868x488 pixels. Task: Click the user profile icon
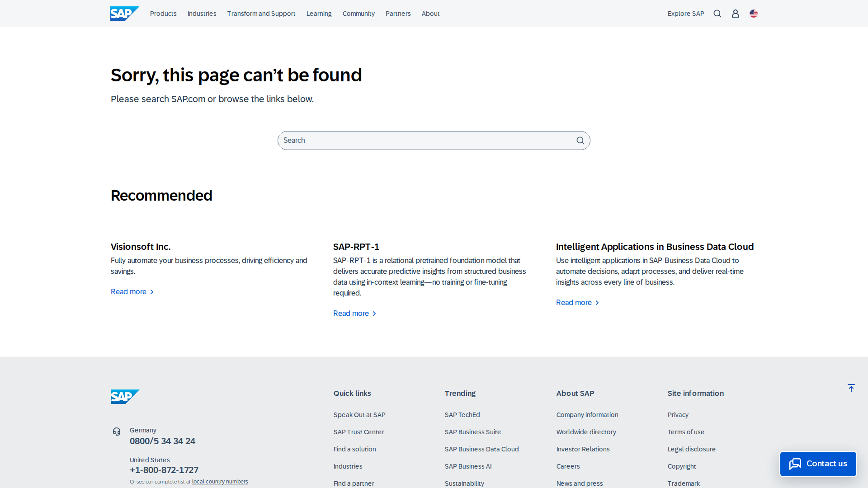(735, 14)
